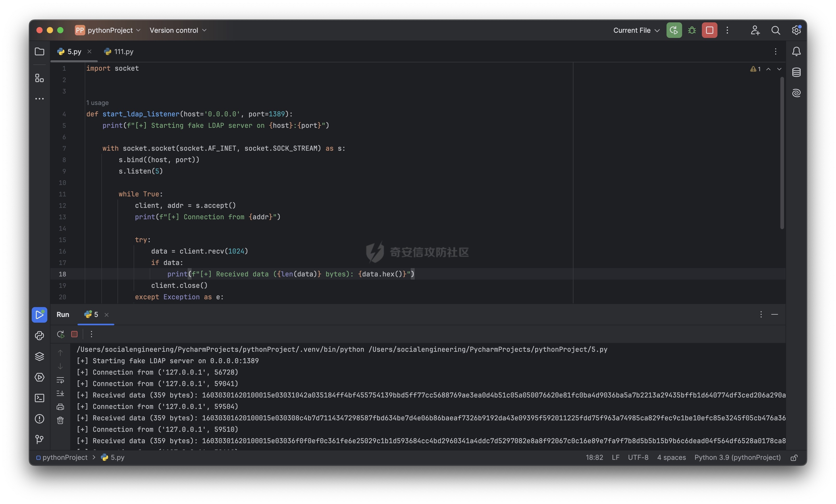
Task: Open the warning count inspection widget
Action: (x=755, y=69)
